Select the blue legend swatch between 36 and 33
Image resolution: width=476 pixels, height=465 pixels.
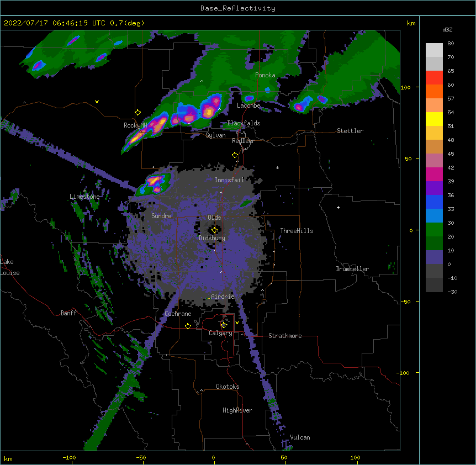coord(434,202)
